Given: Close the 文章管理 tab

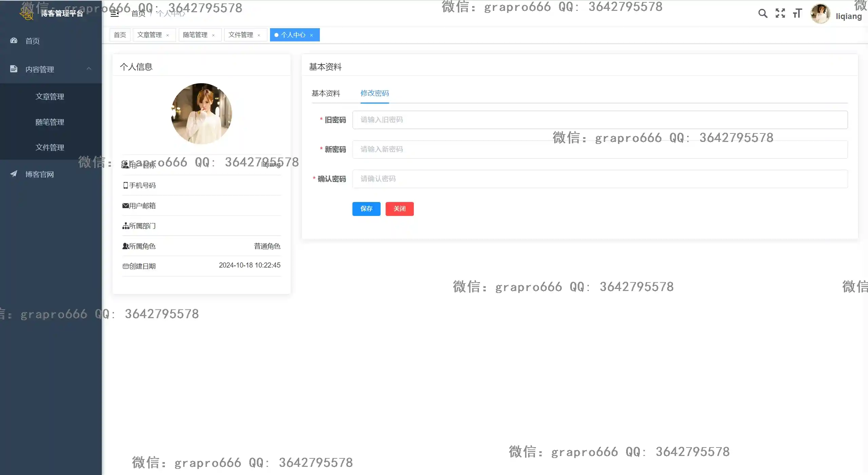Looking at the screenshot, I should tap(168, 35).
